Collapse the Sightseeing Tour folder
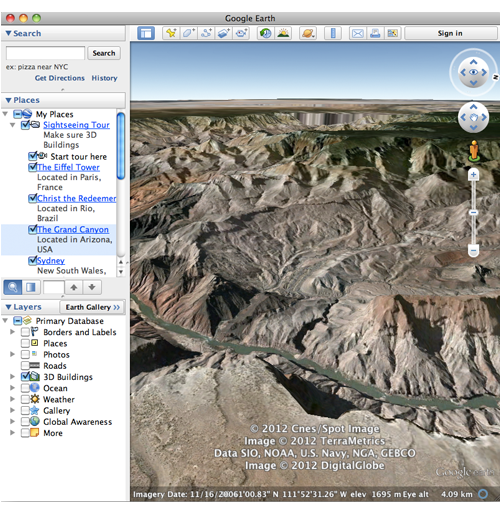Viewport: 500px width, 515px height. point(13,125)
